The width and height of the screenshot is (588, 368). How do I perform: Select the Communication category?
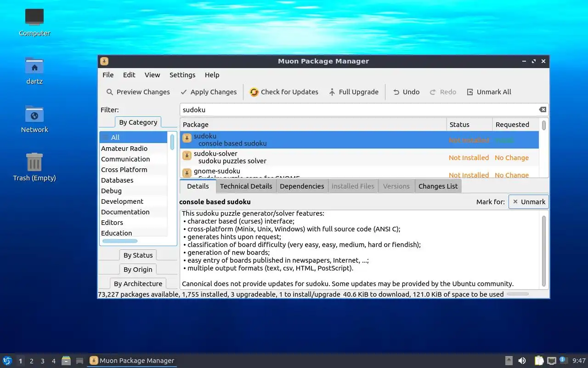coord(133,159)
